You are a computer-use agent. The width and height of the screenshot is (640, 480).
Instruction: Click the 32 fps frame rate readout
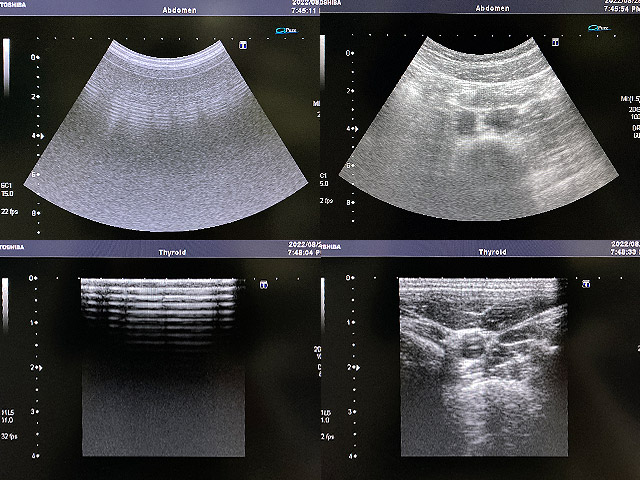pos(9,436)
